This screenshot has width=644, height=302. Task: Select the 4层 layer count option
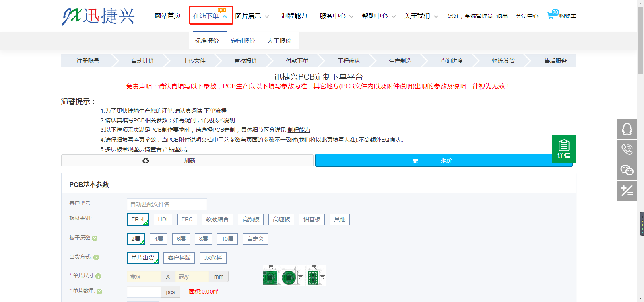[159, 239]
